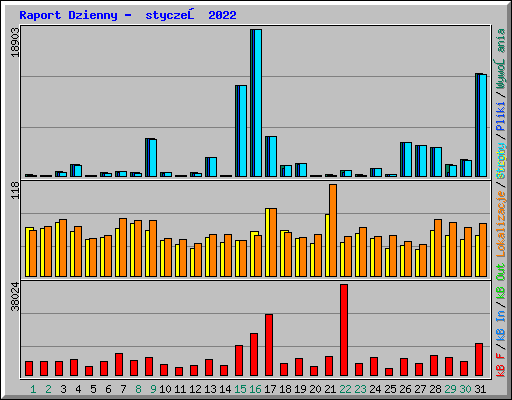The width and height of the screenshot is (512, 400).
Task: Click the day 22 label on the x-axis
Action: pos(345,389)
